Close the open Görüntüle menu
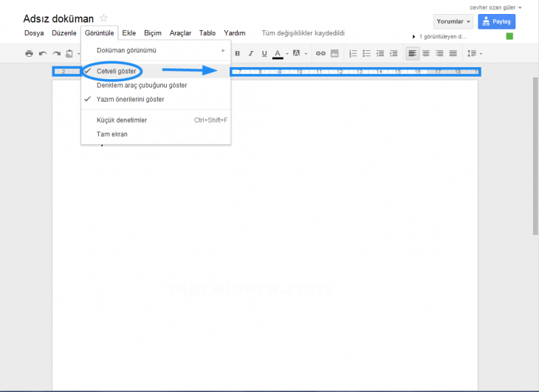The width and height of the screenshot is (539, 392). pos(100,33)
